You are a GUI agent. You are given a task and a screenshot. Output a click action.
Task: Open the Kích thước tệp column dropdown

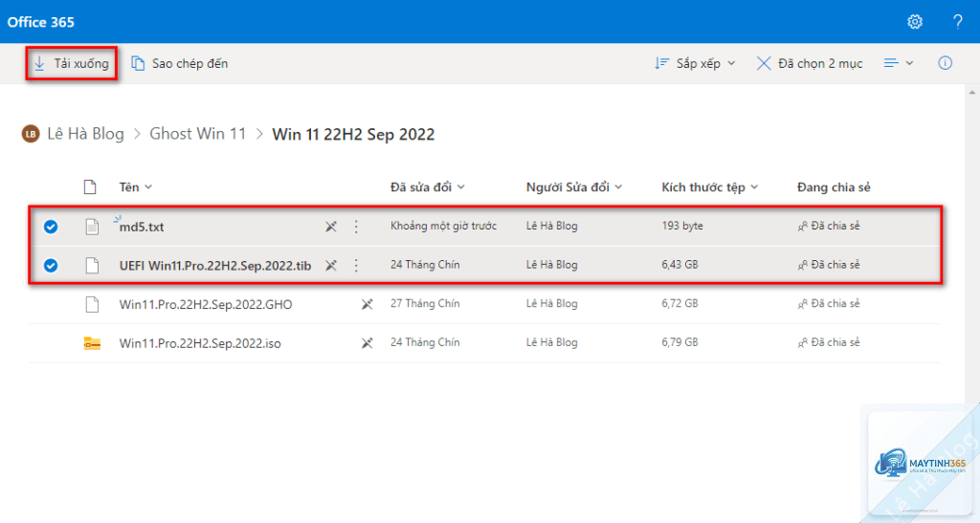pyautogui.click(x=710, y=187)
